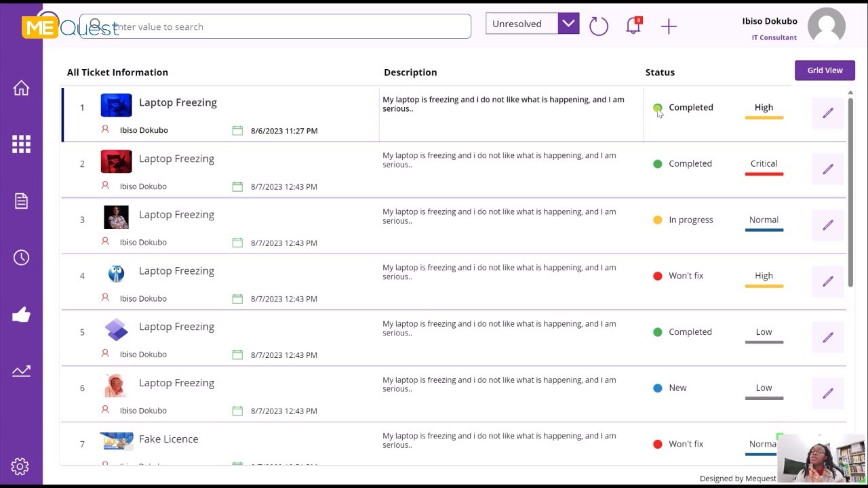Click ticket 5 purple layered thumbnail
Viewport: 868px width, 488px height.
pos(116,330)
